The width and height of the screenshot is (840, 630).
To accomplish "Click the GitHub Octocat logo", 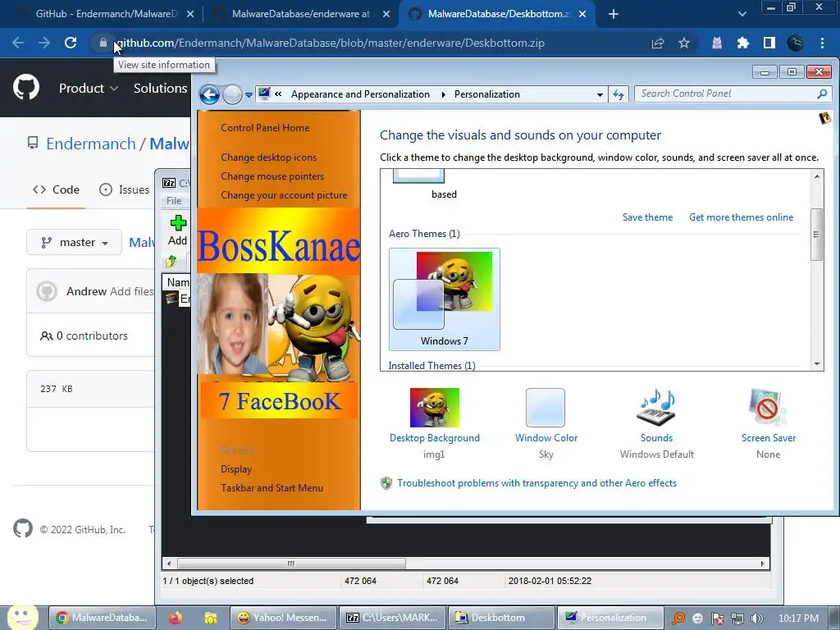I will (26, 88).
